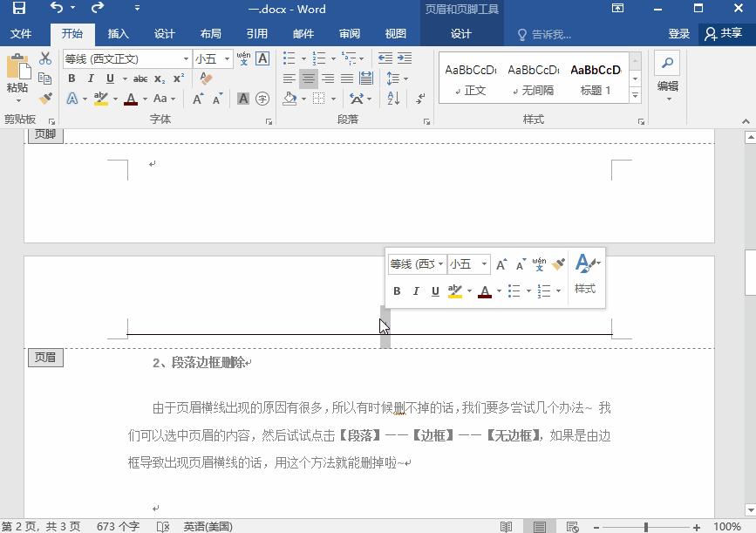Viewport: 756px width, 533px height.
Task: Open the 页眉和页脚工具 设计 tab
Action: pyautogui.click(x=460, y=34)
